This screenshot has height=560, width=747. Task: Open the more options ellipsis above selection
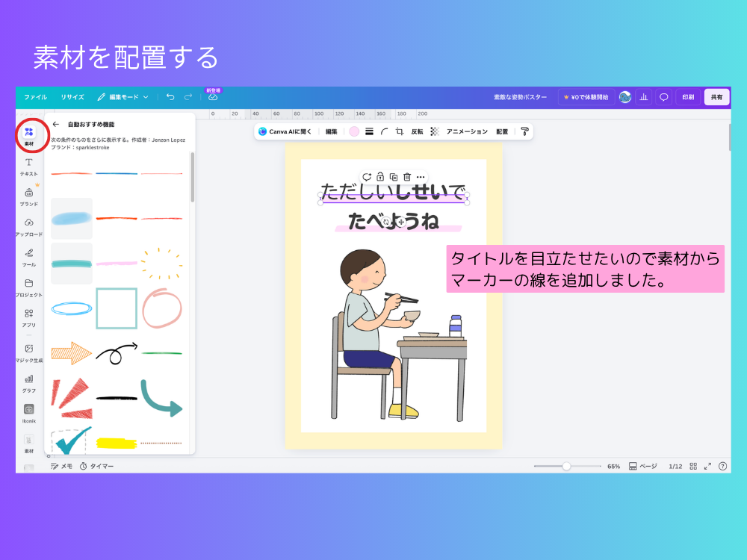point(420,177)
